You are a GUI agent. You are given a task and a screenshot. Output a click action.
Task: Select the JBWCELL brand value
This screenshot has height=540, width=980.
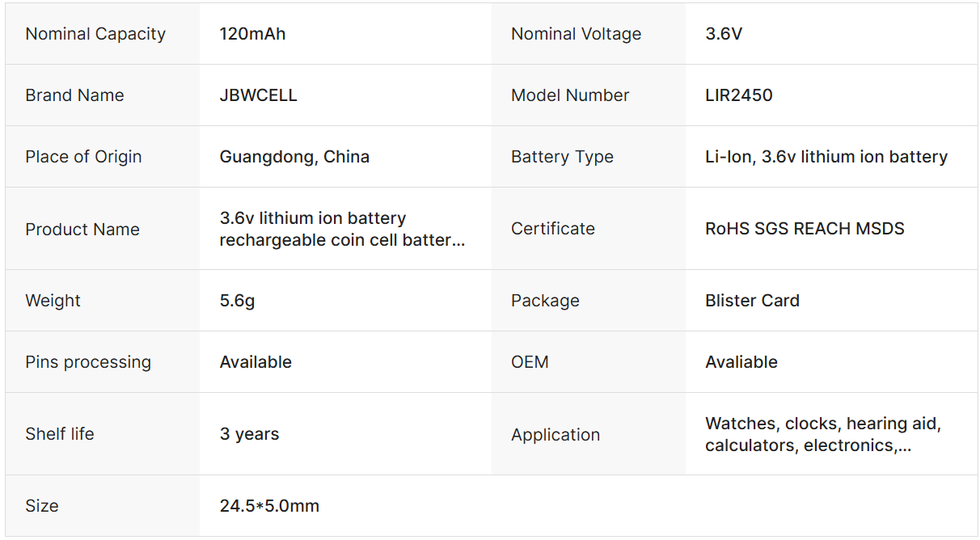258,95
